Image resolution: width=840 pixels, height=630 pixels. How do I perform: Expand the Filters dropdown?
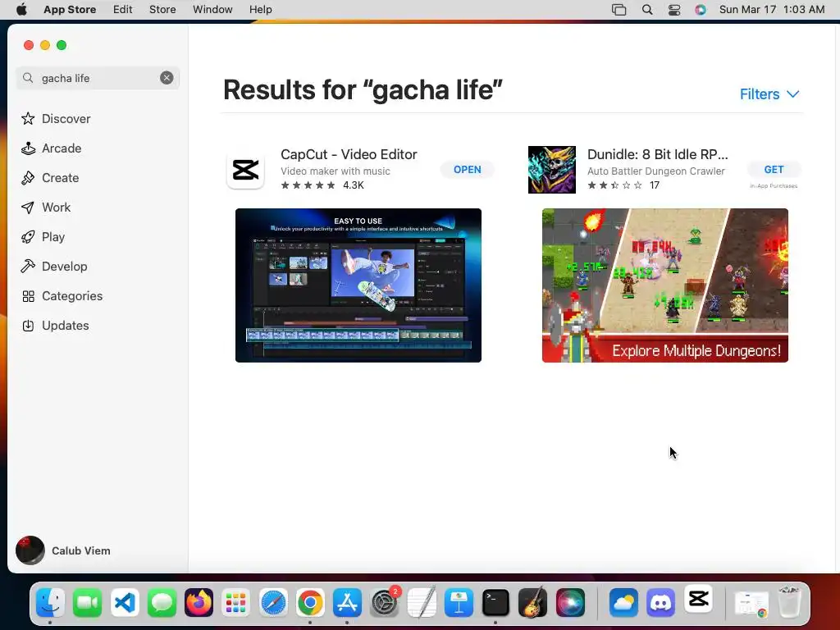point(769,94)
